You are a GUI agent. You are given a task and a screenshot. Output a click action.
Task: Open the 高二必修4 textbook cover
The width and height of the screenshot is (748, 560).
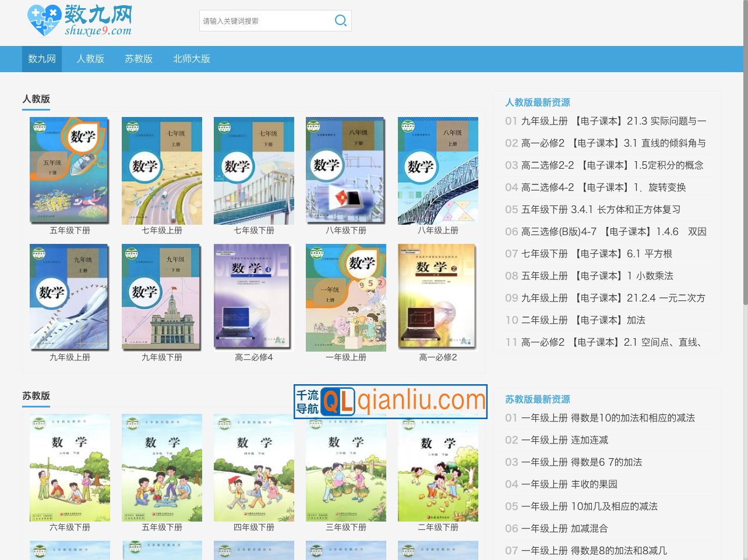click(x=253, y=297)
